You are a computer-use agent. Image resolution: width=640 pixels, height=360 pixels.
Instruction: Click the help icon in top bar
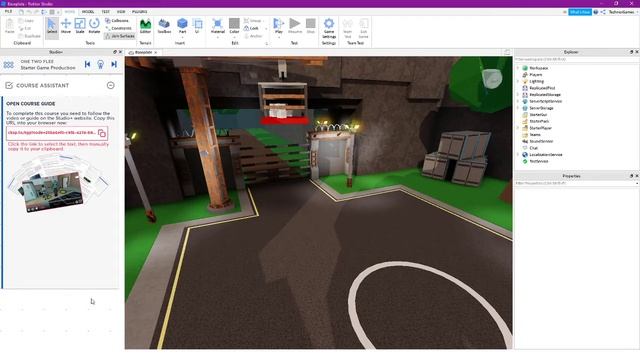point(596,12)
